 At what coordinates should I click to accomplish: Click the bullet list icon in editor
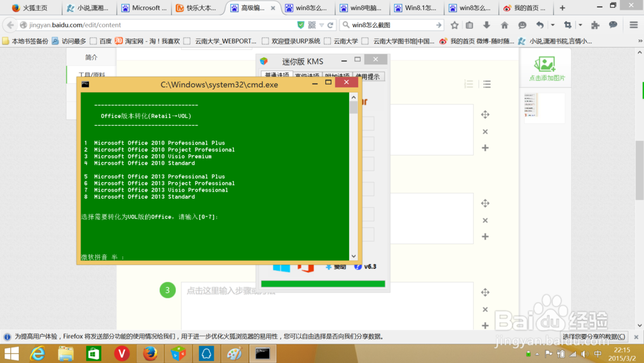point(487,84)
